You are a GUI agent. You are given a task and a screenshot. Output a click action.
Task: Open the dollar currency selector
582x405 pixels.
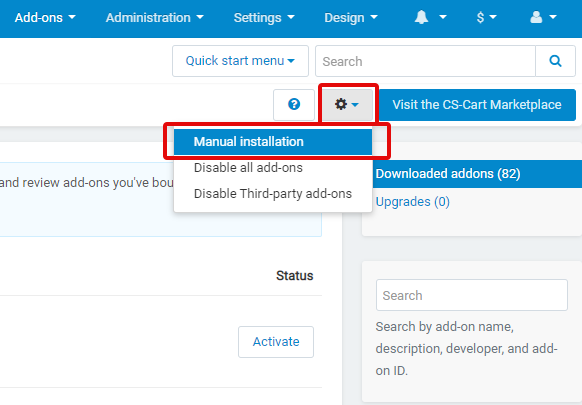487,17
